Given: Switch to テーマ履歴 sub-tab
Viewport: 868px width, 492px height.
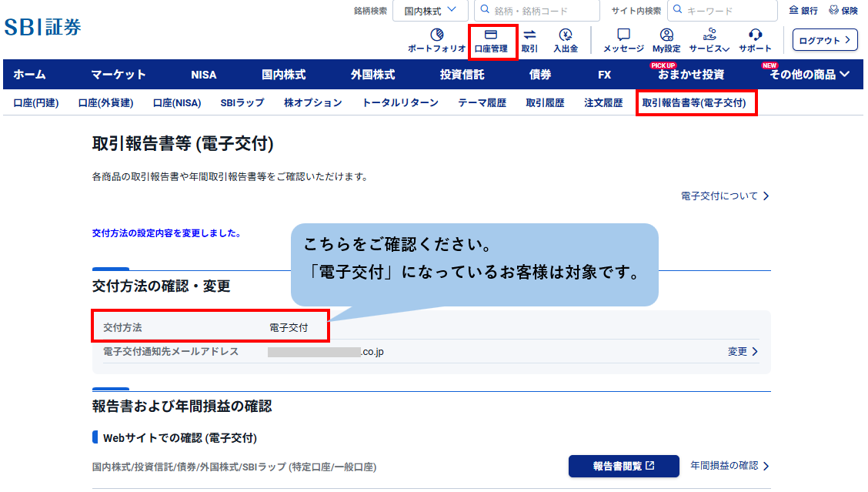Looking at the screenshot, I should click(482, 102).
